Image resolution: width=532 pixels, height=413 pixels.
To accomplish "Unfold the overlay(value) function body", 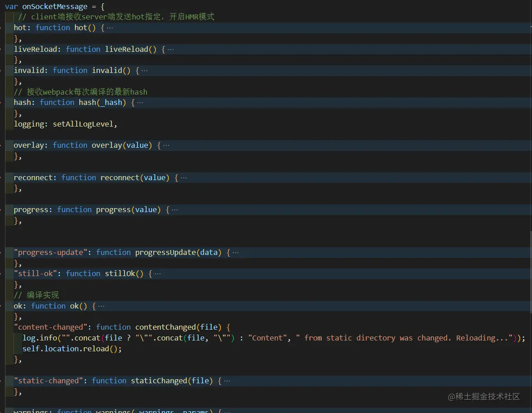I will pos(166,145).
